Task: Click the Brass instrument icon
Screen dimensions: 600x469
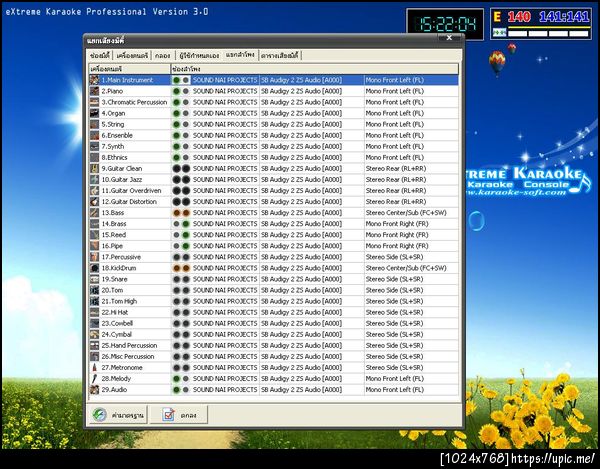Action: [94, 224]
